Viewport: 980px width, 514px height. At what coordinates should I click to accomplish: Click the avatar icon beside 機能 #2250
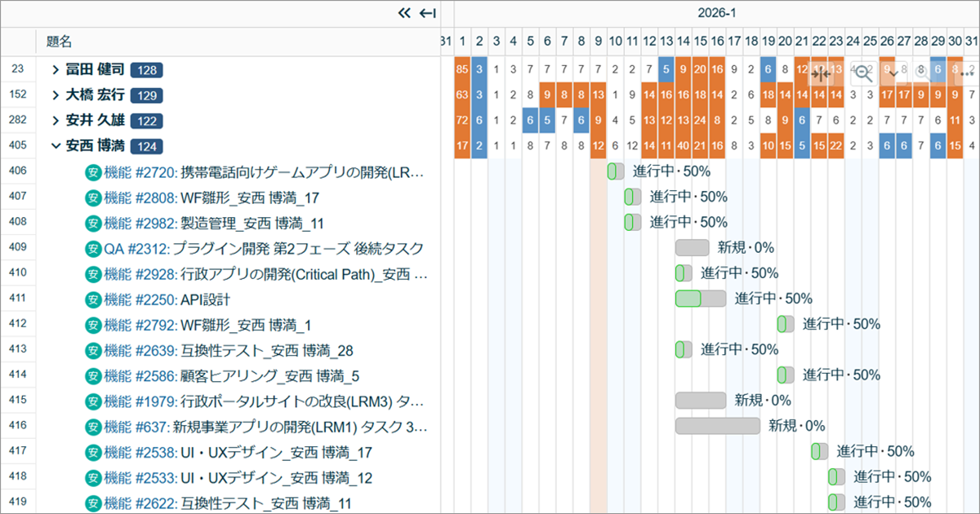pos(94,299)
